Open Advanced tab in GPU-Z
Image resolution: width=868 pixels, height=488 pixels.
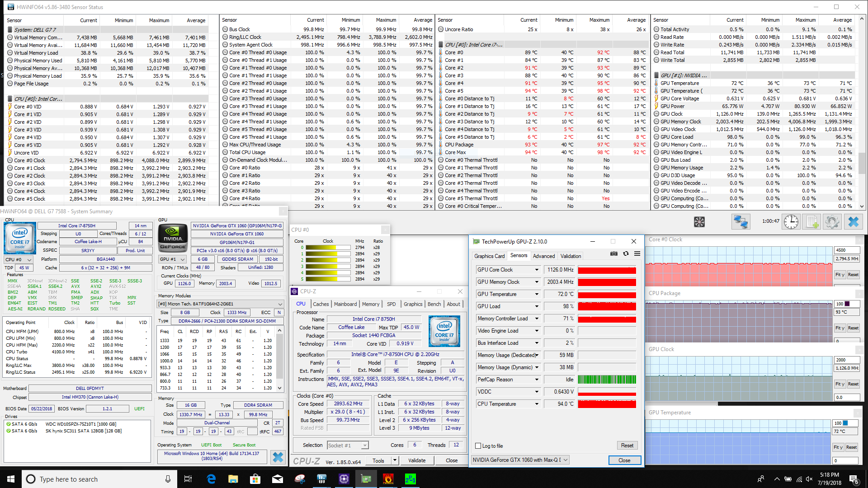point(544,256)
